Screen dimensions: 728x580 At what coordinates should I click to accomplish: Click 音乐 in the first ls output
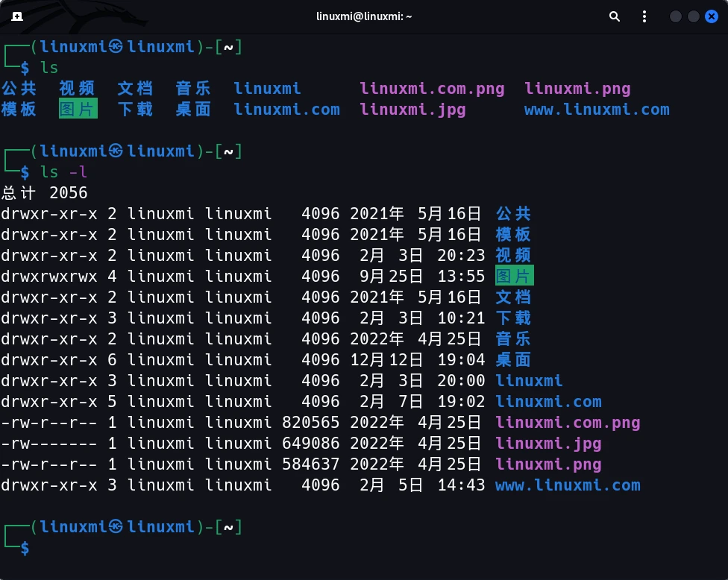[x=193, y=88]
